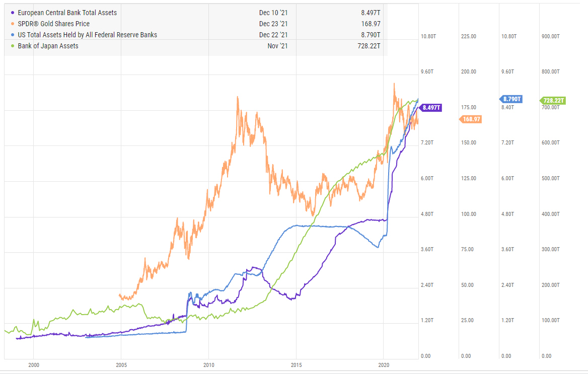
Task: Click the 400.00T Bank of Japan axis label
Action: point(551,214)
